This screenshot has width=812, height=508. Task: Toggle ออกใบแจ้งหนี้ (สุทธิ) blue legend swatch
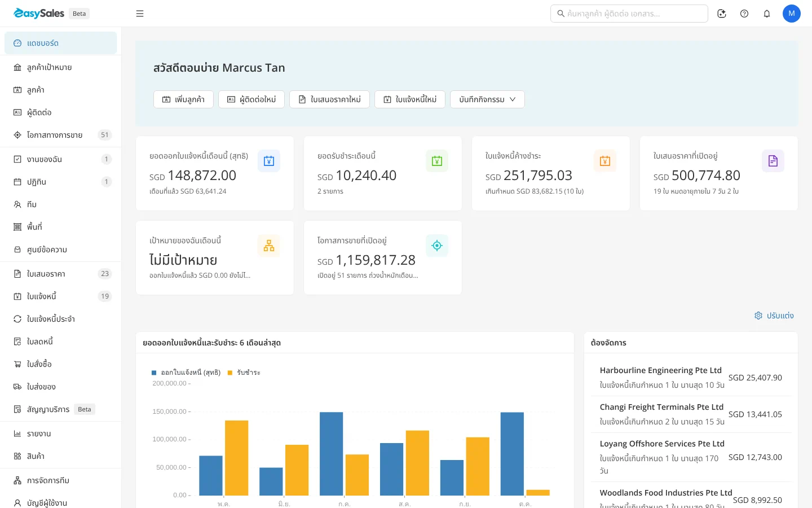tap(154, 373)
